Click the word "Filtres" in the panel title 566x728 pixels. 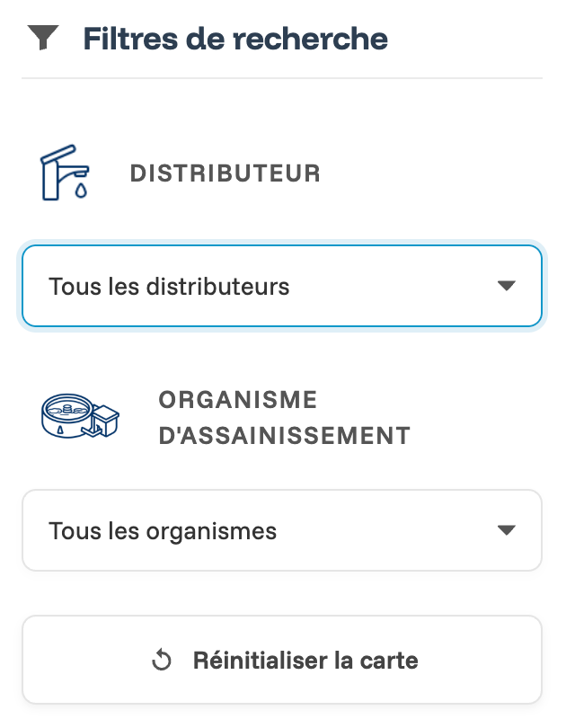125,40
